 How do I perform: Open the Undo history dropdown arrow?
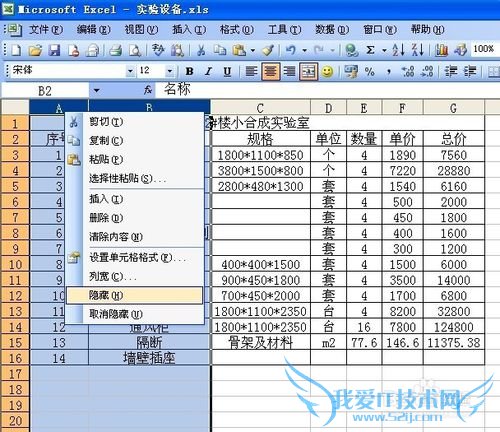pyautogui.click(x=304, y=50)
